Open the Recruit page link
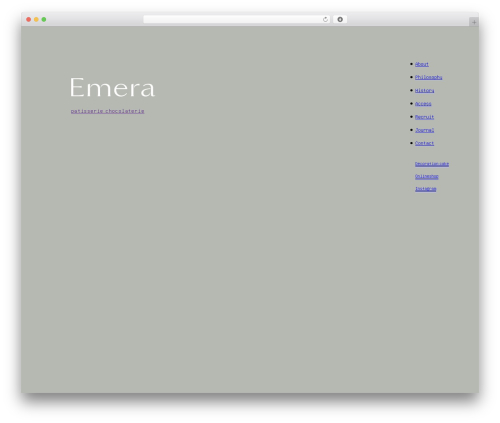This screenshot has width=500, height=423. (424, 117)
